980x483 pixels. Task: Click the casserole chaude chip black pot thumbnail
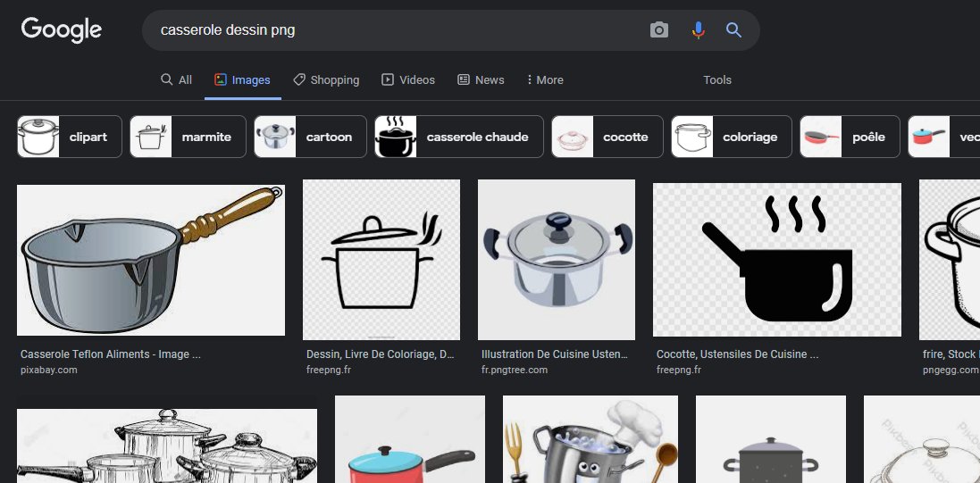396,137
